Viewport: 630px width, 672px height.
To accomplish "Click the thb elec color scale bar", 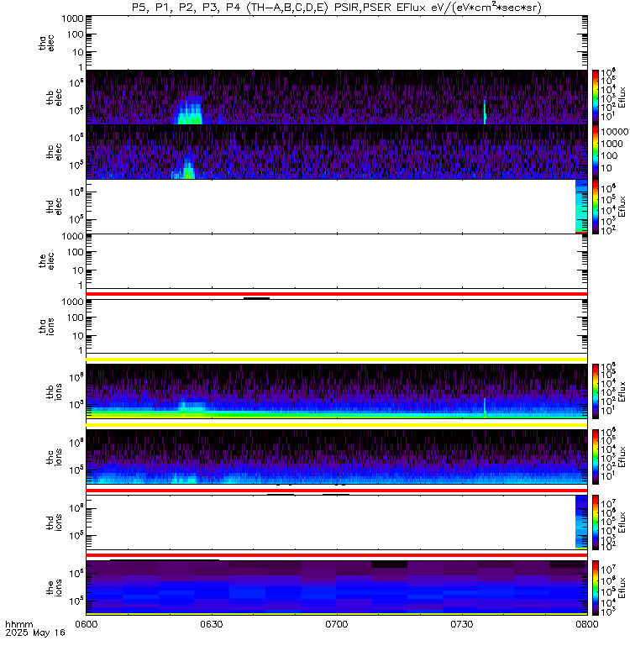I will click(596, 97).
